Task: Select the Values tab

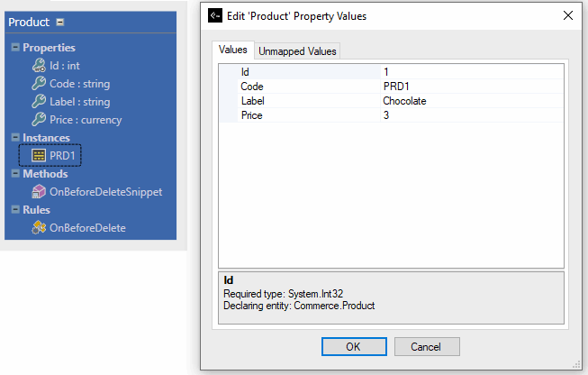Action: click(233, 50)
